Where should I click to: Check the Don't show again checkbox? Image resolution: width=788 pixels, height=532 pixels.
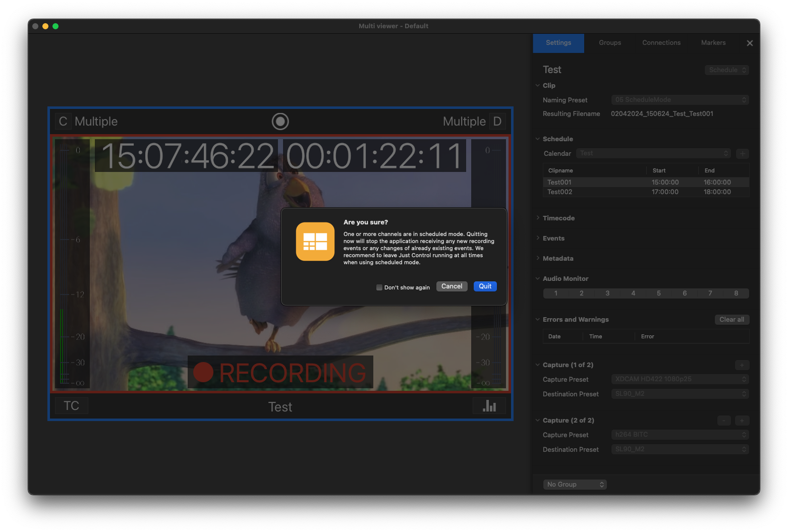(379, 287)
